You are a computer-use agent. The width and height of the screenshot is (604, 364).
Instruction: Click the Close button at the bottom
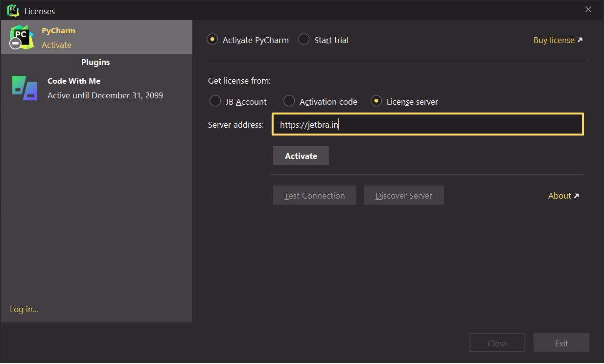pos(497,343)
